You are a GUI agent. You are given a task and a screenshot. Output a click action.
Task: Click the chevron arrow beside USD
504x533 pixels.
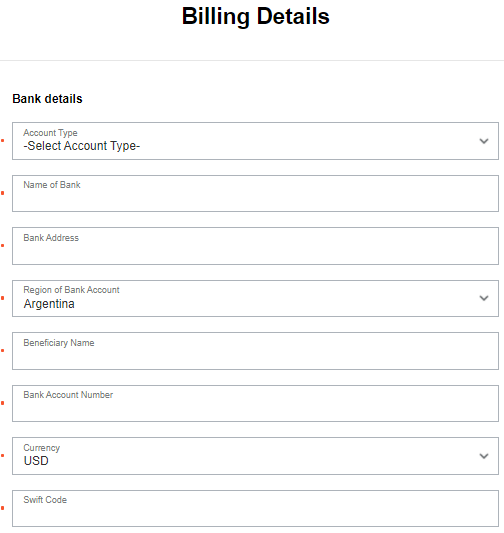[x=484, y=456]
